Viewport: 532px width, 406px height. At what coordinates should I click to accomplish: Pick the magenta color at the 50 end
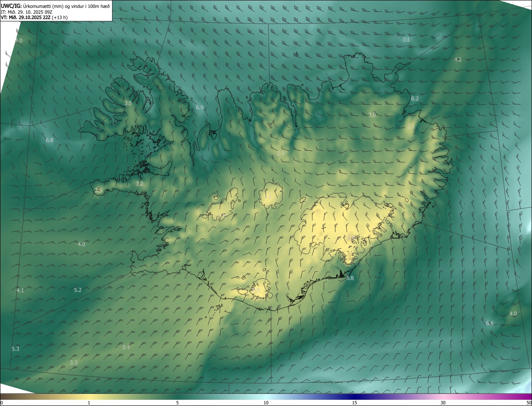coord(529,397)
